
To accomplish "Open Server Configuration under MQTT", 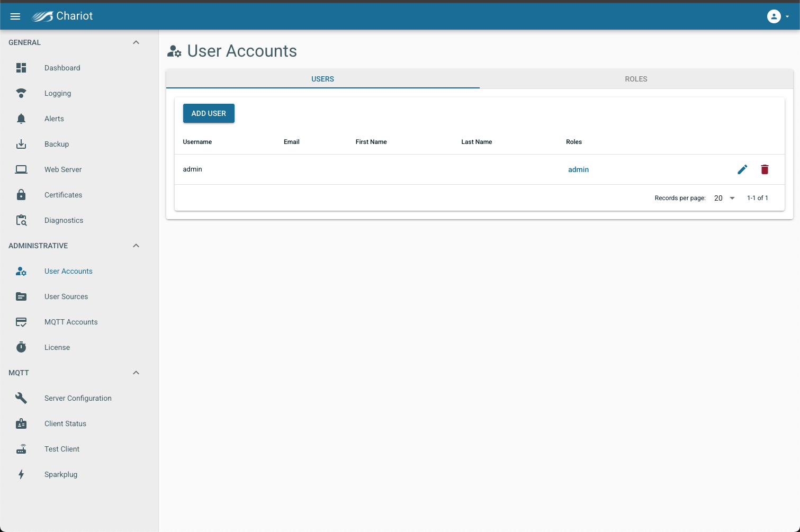I will click(x=78, y=398).
